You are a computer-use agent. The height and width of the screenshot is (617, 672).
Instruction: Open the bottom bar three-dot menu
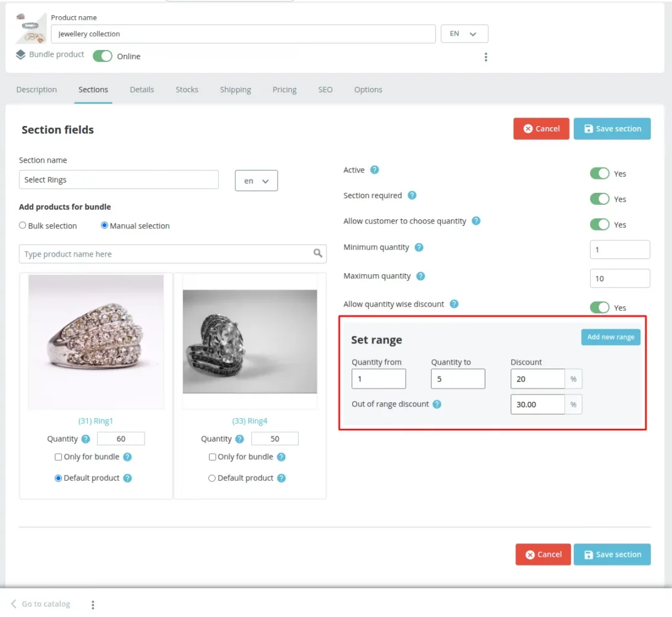[93, 604]
